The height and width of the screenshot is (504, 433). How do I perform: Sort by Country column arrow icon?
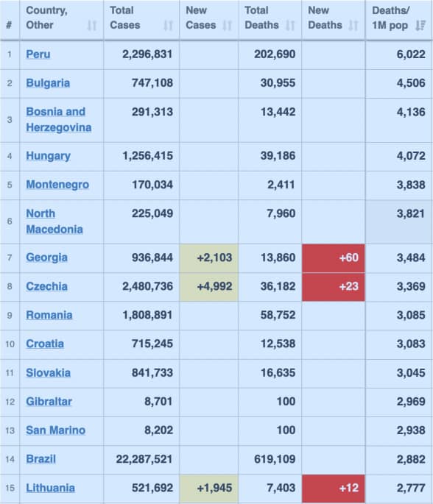point(92,25)
